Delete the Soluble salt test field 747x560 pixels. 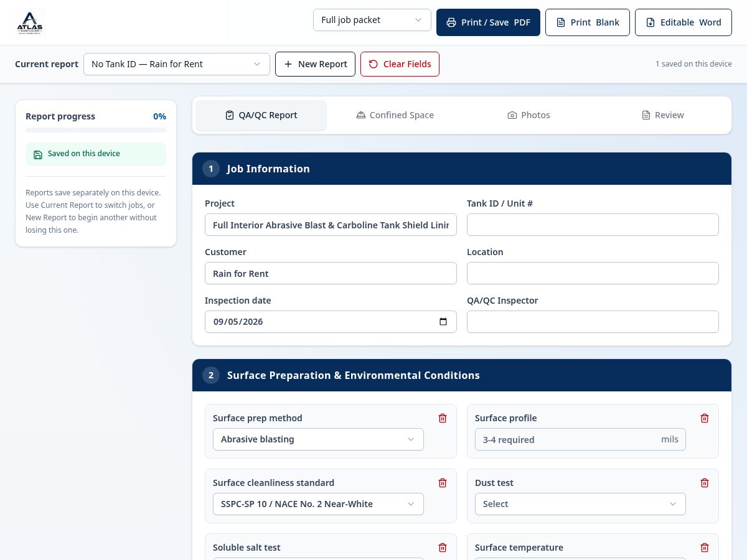(x=443, y=548)
